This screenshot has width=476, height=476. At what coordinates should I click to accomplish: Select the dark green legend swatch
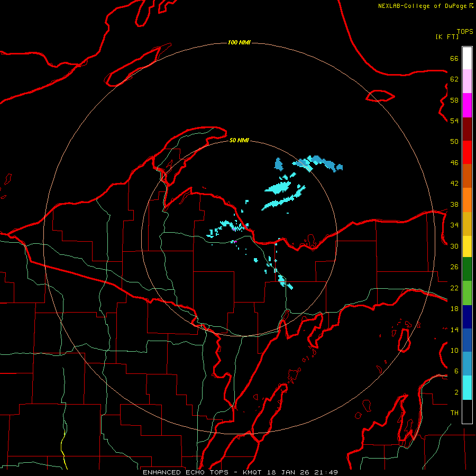tap(467, 269)
